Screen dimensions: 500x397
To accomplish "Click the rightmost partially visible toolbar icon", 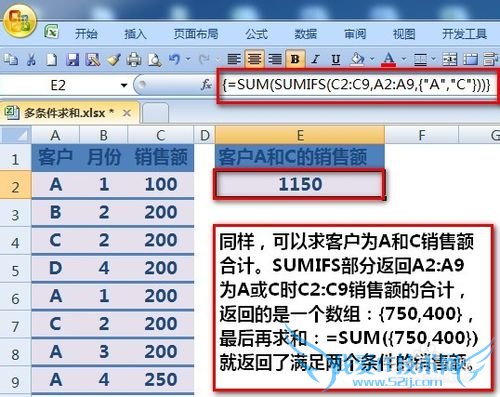I will coord(491,60).
